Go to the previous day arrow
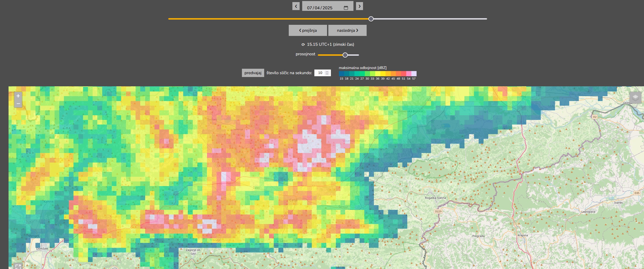The height and width of the screenshot is (269, 644). [x=296, y=6]
